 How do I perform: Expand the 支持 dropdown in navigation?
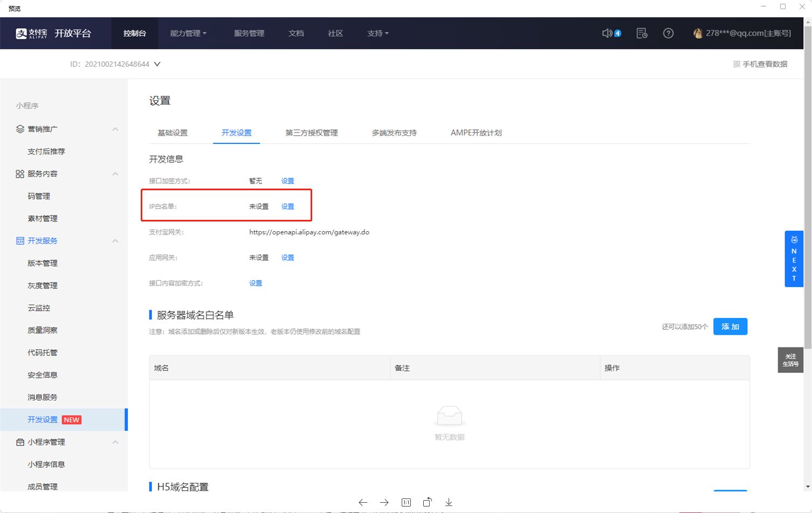coord(377,33)
